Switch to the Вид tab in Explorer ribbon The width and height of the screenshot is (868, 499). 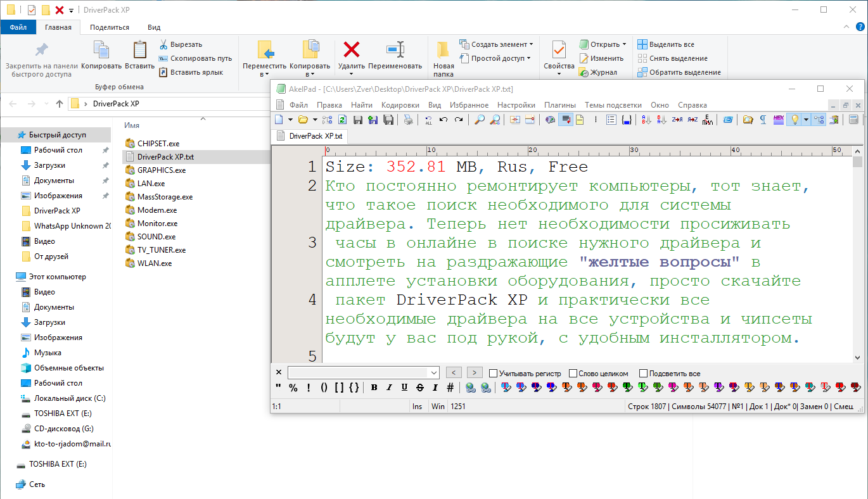(154, 27)
